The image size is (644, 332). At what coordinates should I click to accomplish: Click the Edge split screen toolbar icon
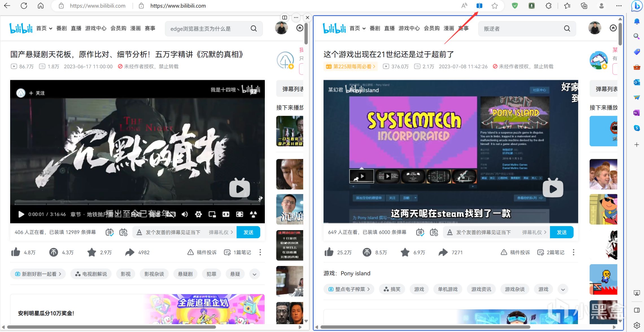[x=479, y=6]
